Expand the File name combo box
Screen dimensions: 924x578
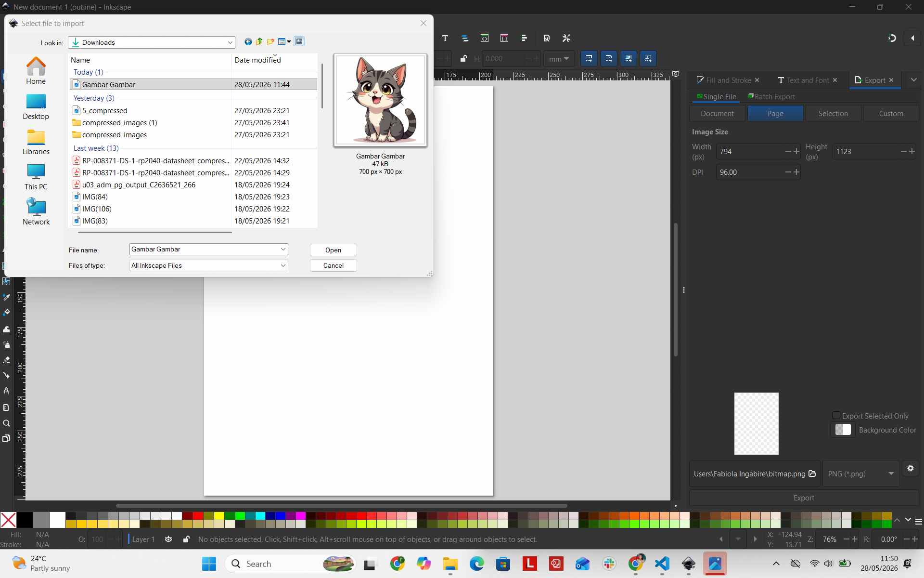(x=283, y=249)
